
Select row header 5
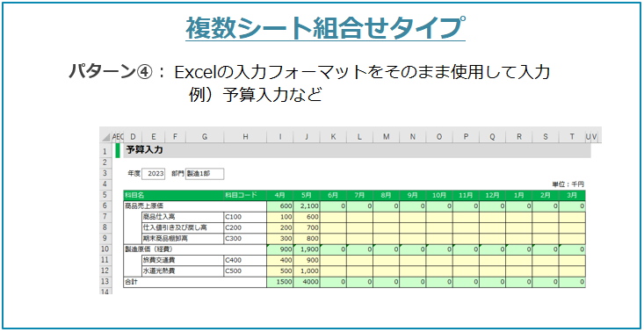105,195
